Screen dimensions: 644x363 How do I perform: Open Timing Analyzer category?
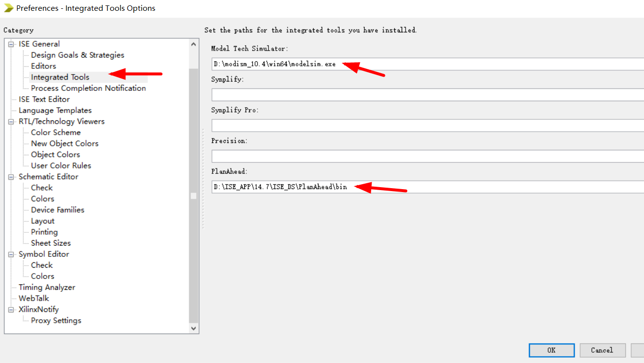47,287
